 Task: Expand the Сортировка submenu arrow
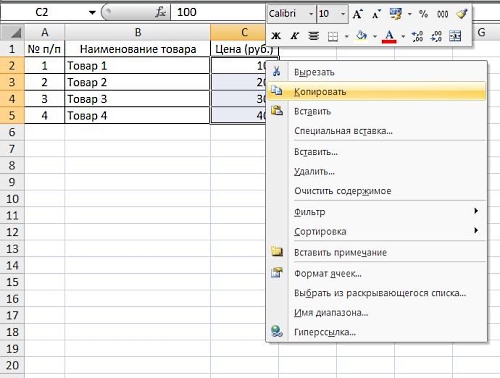pos(476,230)
